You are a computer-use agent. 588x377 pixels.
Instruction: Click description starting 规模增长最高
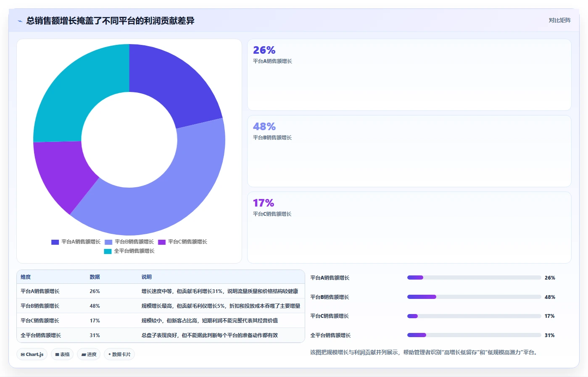coord(221,306)
